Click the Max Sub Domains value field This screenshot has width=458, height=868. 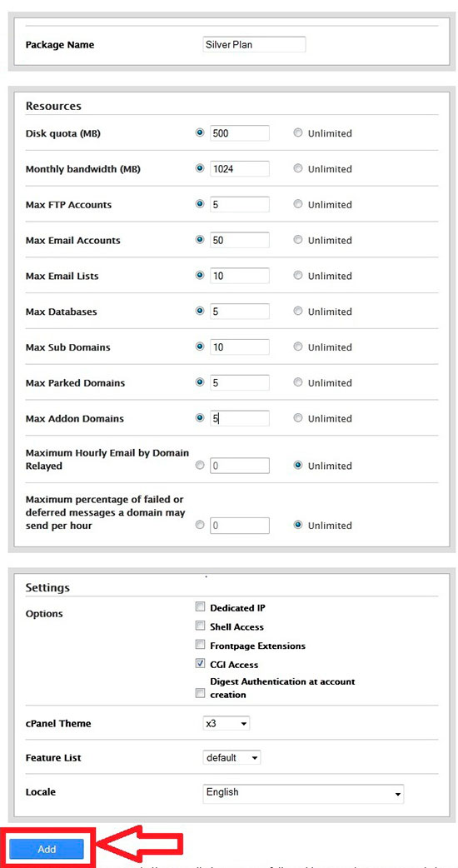240,347
